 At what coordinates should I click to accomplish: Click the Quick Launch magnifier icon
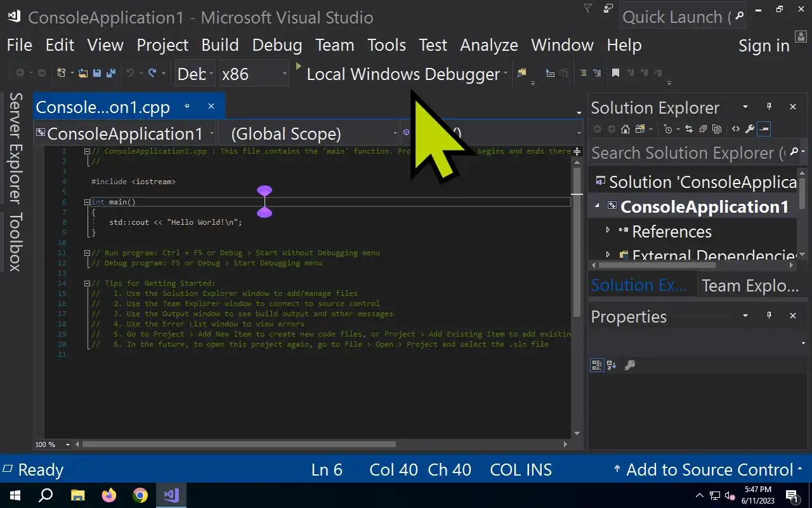pyautogui.click(x=739, y=16)
